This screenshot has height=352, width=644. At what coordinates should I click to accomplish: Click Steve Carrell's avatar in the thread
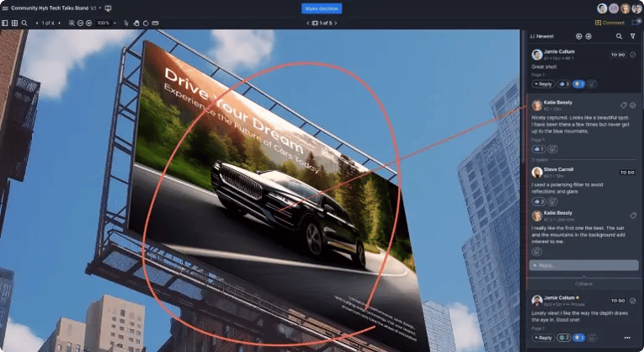coord(537,172)
